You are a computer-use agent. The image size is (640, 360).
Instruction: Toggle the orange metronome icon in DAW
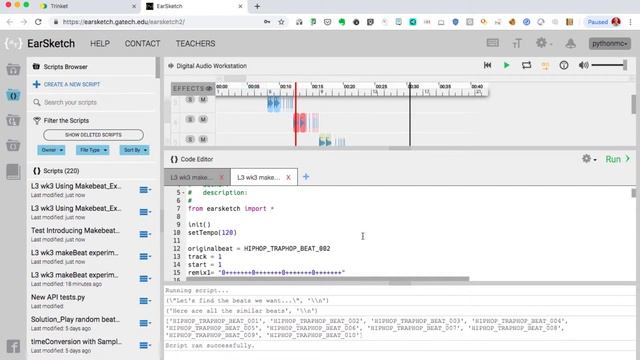coord(545,65)
